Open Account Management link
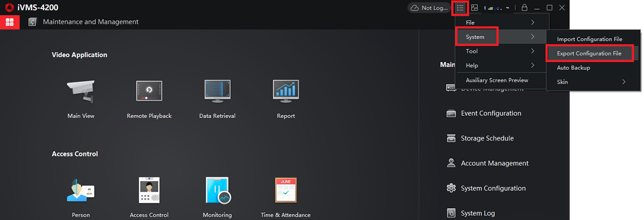Viewport: 644px width, 220px height. pyautogui.click(x=495, y=163)
